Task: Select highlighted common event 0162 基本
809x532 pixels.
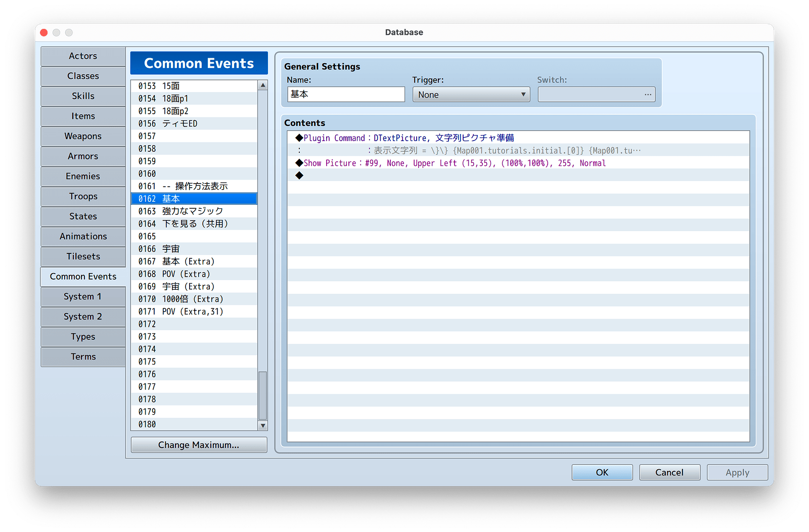Action: tap(194, 199)
